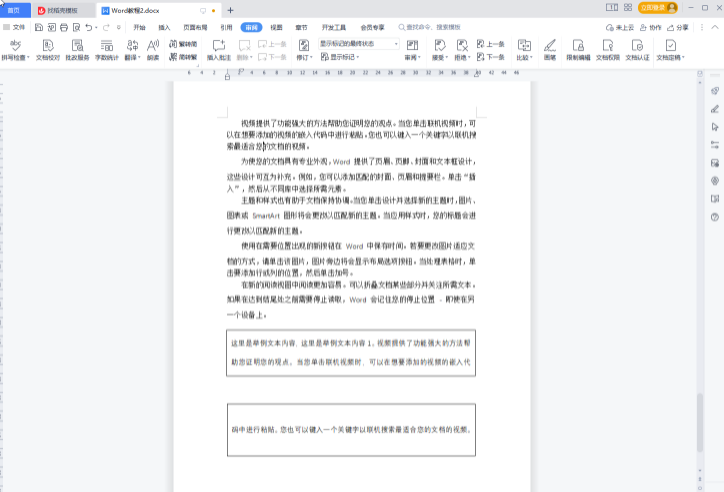Open the 接受 accept changes dropdown
The image size is (724, 492).
[440, 50]
